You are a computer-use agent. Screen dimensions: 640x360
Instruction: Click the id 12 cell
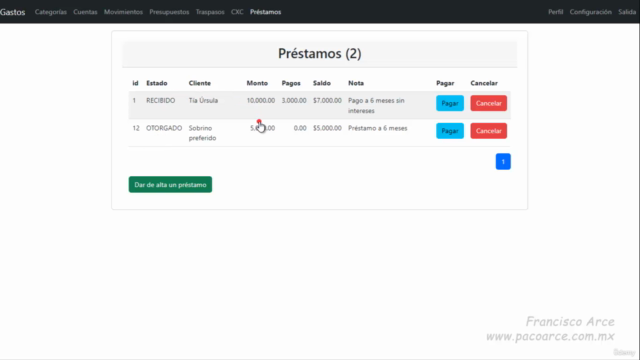[x=136, y=128]
